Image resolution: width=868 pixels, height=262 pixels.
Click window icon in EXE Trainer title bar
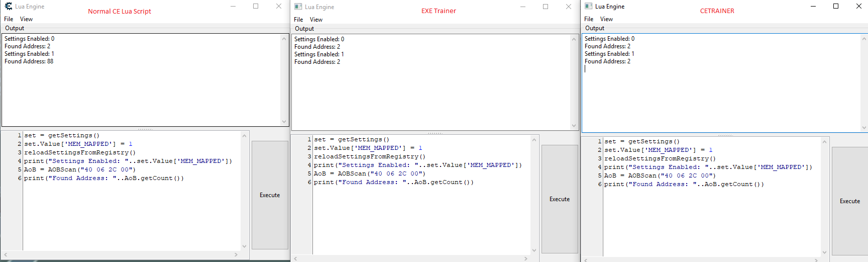[298, 7]
